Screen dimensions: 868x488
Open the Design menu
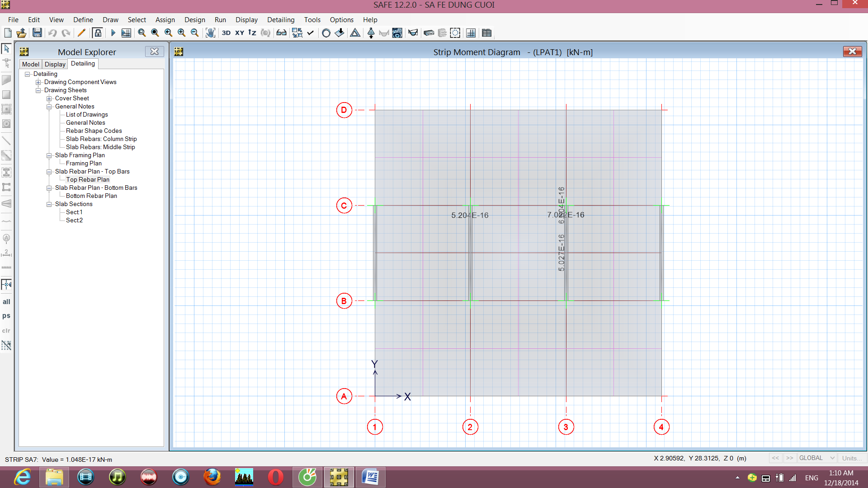(x=194, y=20)
